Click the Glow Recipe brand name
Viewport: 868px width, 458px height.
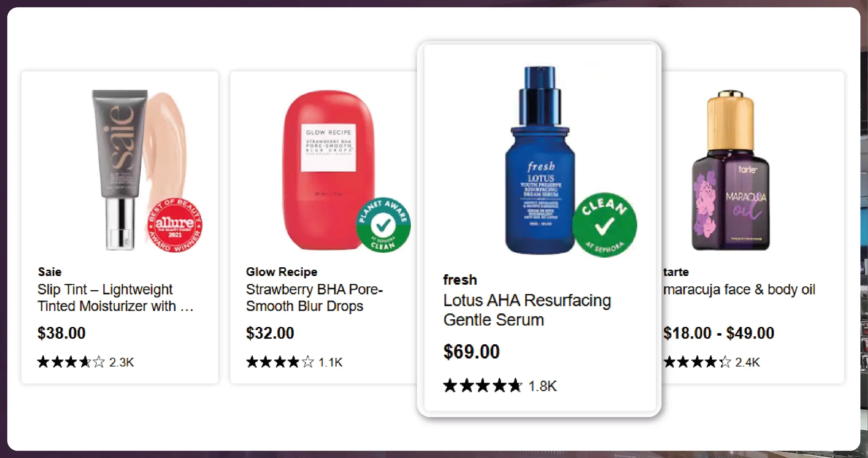281,272
